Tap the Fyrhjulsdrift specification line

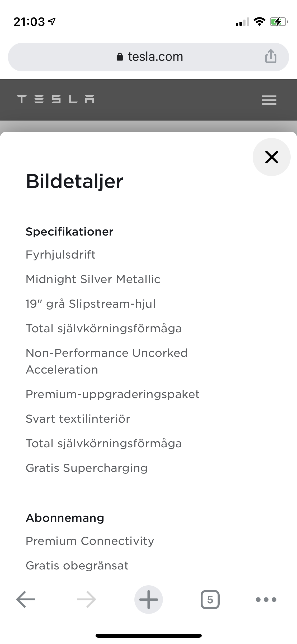click(60, 255)
